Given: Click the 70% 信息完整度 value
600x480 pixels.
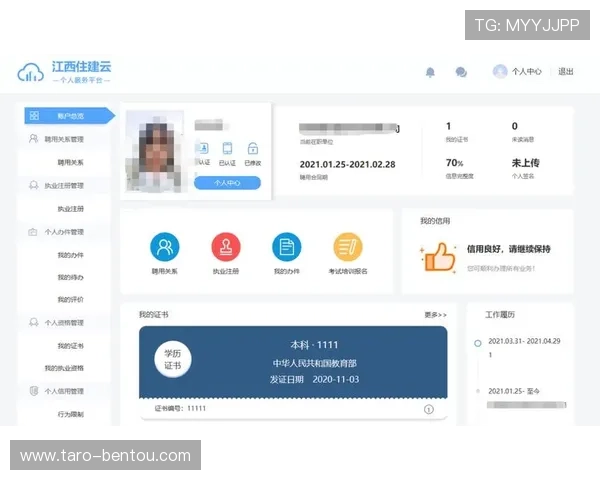Looking at the screenshot, I should (455, 163).
